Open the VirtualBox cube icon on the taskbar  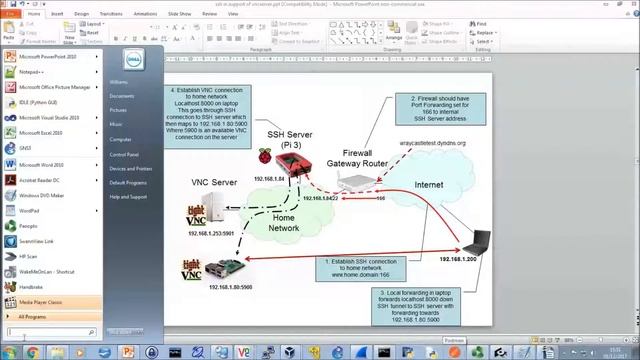coord(290,352)
